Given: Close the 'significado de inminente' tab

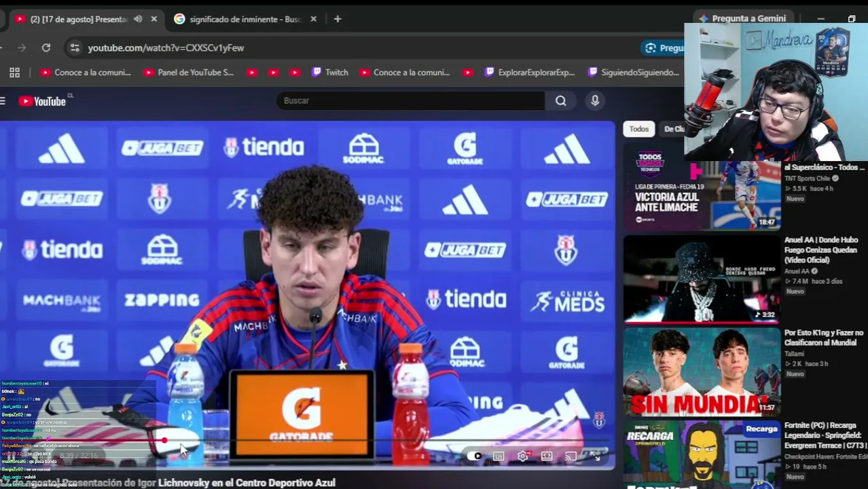Looking at the screenshot, I should 313,19.
